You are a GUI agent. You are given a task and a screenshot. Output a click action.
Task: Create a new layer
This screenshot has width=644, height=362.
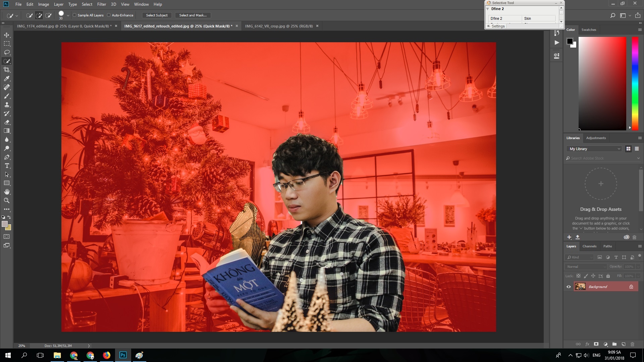pos(624,344)
